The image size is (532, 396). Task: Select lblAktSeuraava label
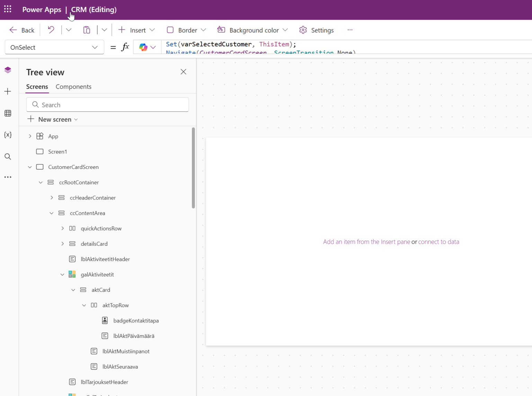120,367
